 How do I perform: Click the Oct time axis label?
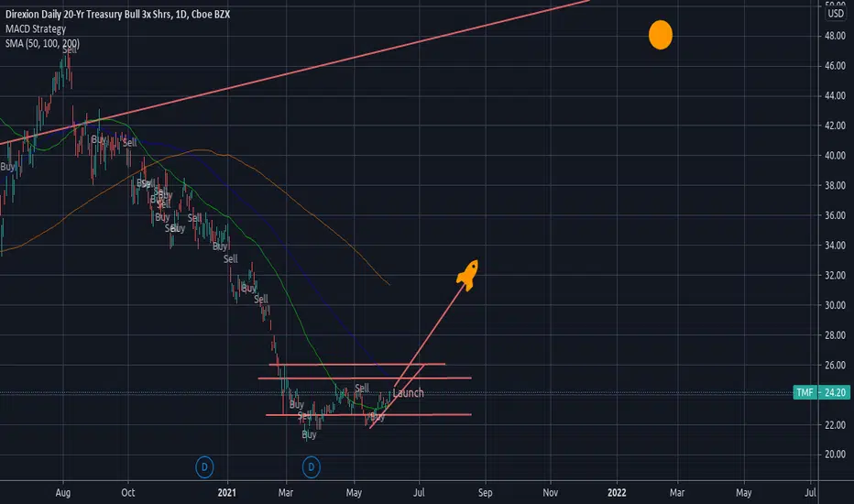click(x=128, y=493)
